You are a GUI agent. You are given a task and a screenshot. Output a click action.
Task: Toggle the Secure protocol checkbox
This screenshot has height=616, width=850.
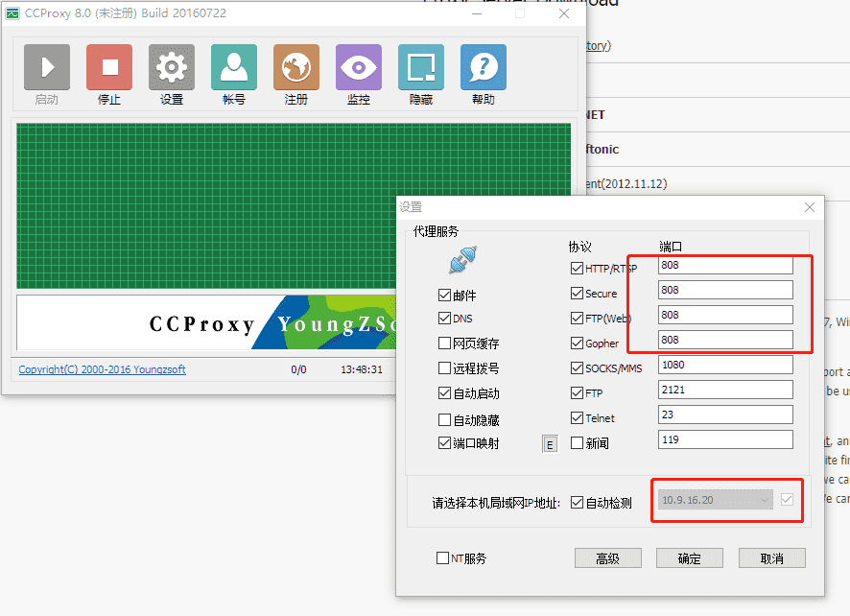[578, 294]
